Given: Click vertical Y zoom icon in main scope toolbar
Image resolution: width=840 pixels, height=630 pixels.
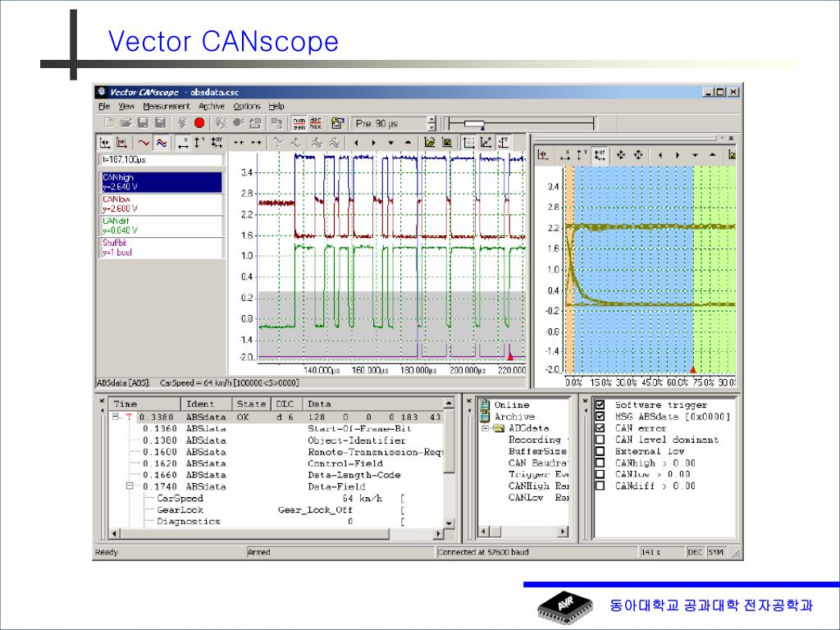Looking at the screenshot, I should pyautogui.click(x=199, y=143).
